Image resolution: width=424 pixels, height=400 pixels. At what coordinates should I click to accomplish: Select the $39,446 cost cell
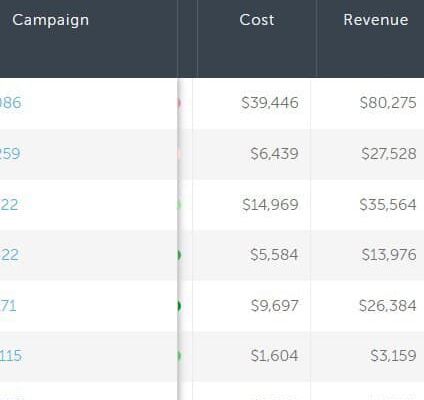[251, 103]
